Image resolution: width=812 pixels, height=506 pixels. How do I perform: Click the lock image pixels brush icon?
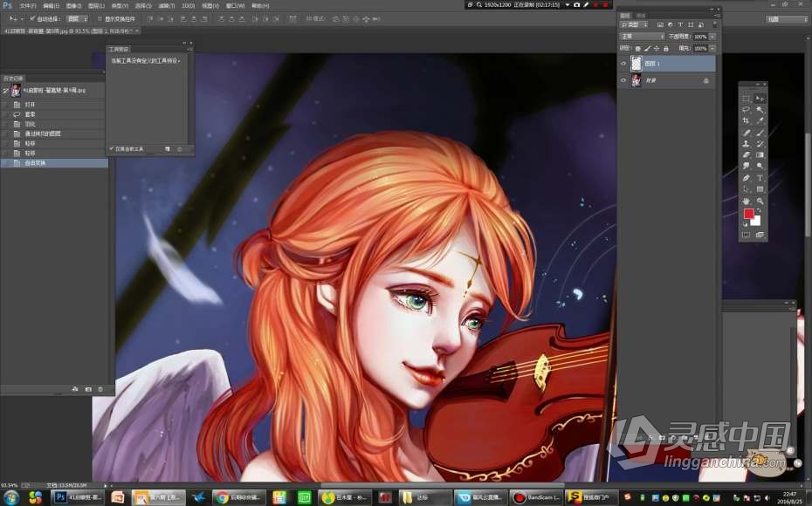point(647,49)
